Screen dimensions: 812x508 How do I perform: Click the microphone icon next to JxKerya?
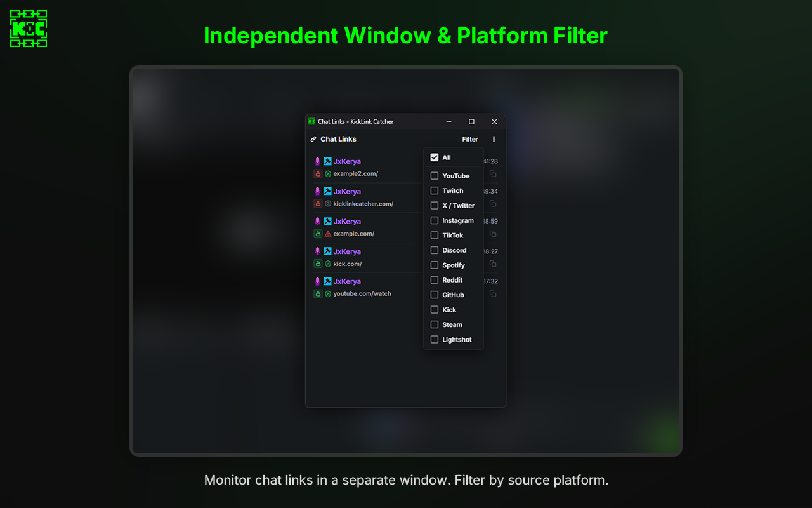coord(317,161)
